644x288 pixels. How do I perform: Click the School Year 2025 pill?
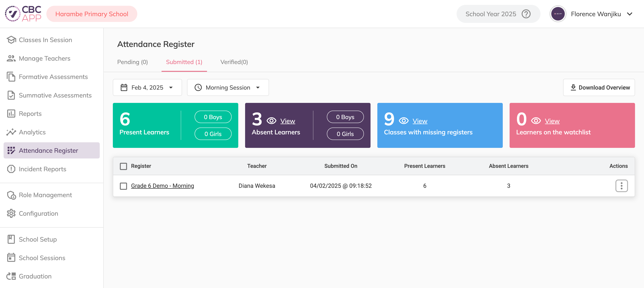(x=498, y=14)
